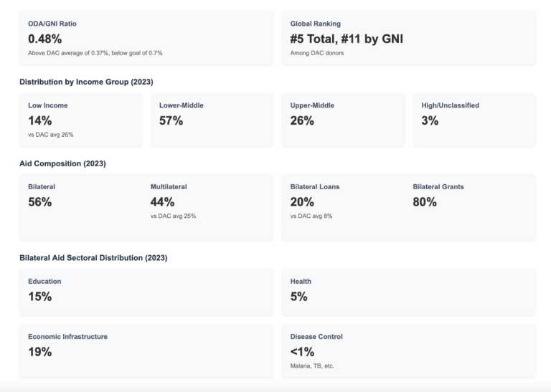Click the 'Among DAC donors' caption

tap(317, 53)
